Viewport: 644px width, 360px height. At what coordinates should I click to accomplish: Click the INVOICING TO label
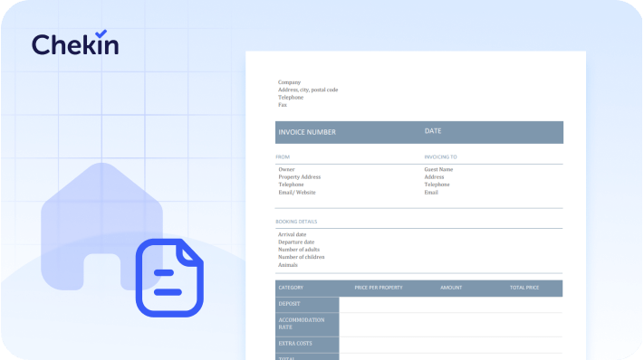point(440,157)
